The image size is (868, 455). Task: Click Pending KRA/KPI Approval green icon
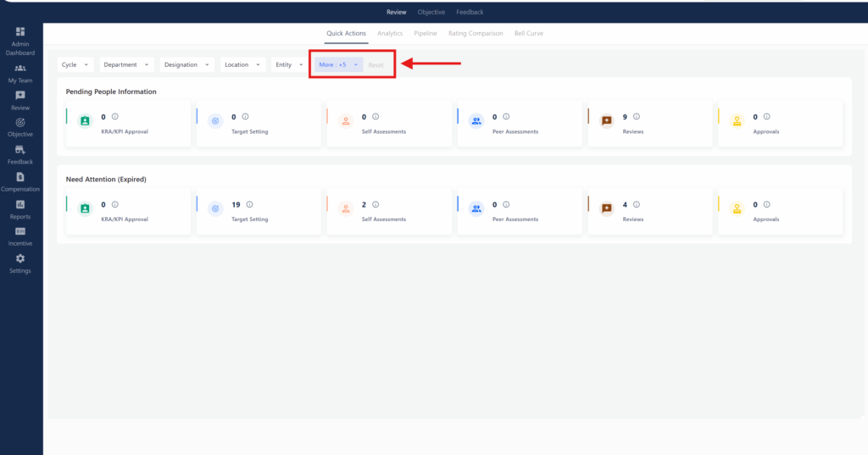[85, 120]
